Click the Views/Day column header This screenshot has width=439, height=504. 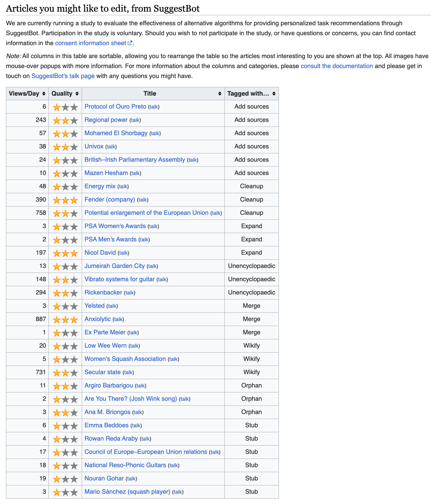click(x=27, y=94)
